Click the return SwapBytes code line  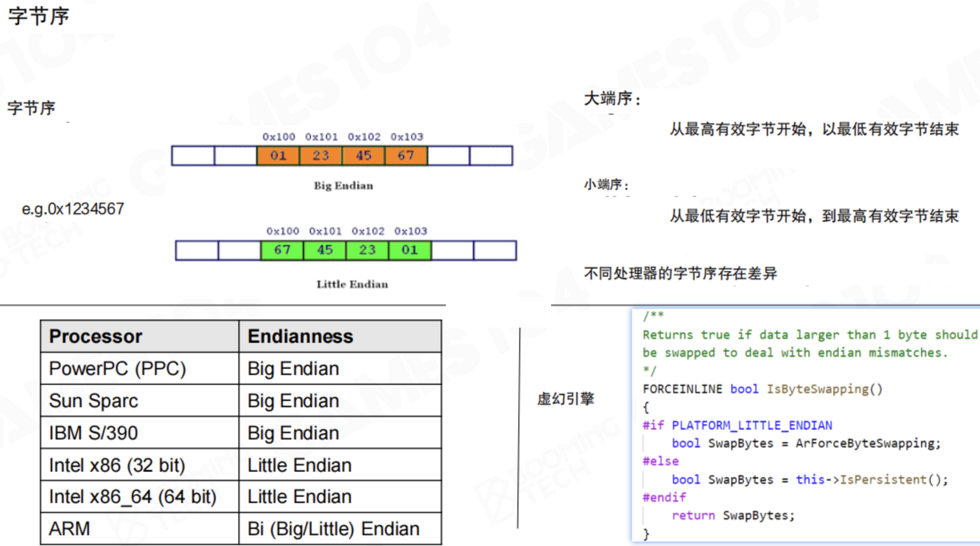click(x=733, y=516)
